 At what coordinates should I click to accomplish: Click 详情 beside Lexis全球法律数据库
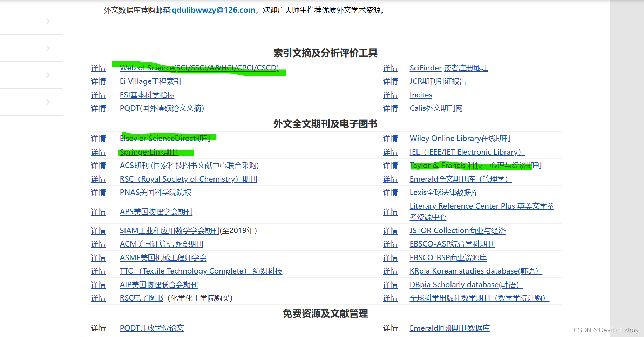click(390, 193)
